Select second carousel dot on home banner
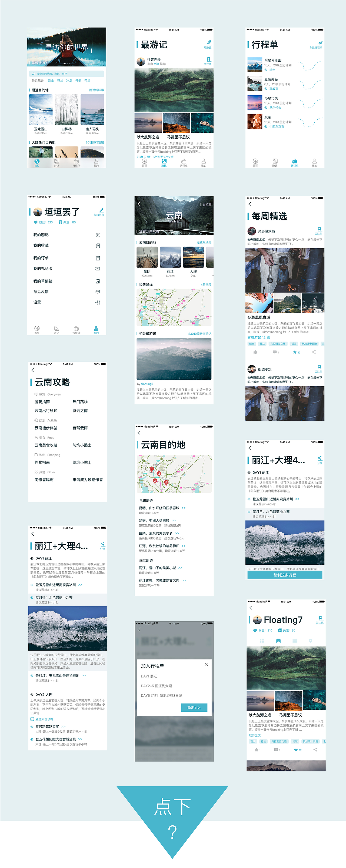Viewport: 346px width, 868px height. [67, 63]
